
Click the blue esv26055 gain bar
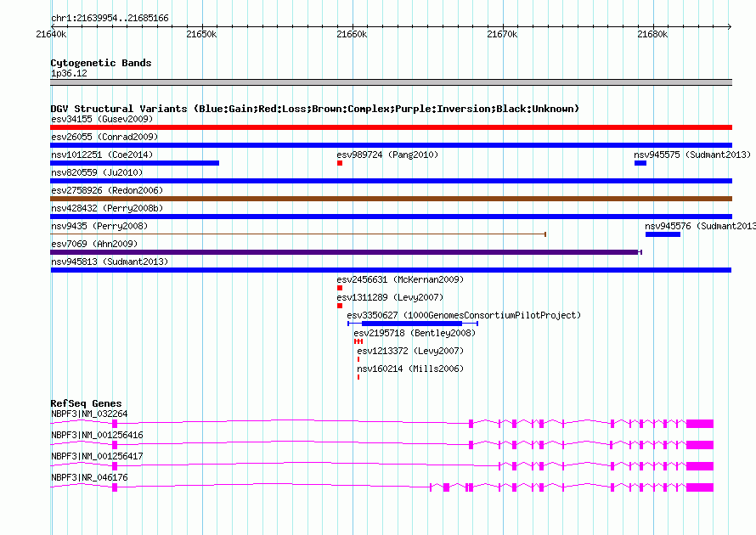pos(391,145)
